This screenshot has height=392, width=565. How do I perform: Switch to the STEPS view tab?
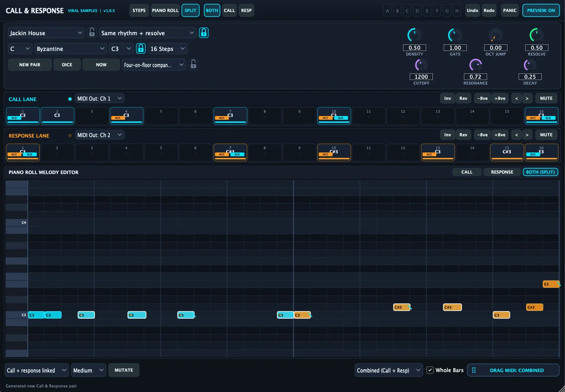139,10
